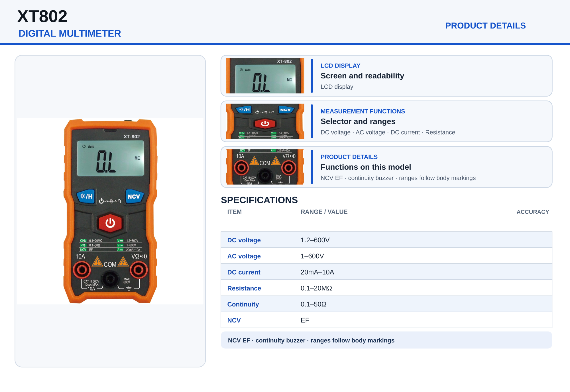Select the Continuity row label
Viewport: 570px width, 392px height.
[243, 304]
